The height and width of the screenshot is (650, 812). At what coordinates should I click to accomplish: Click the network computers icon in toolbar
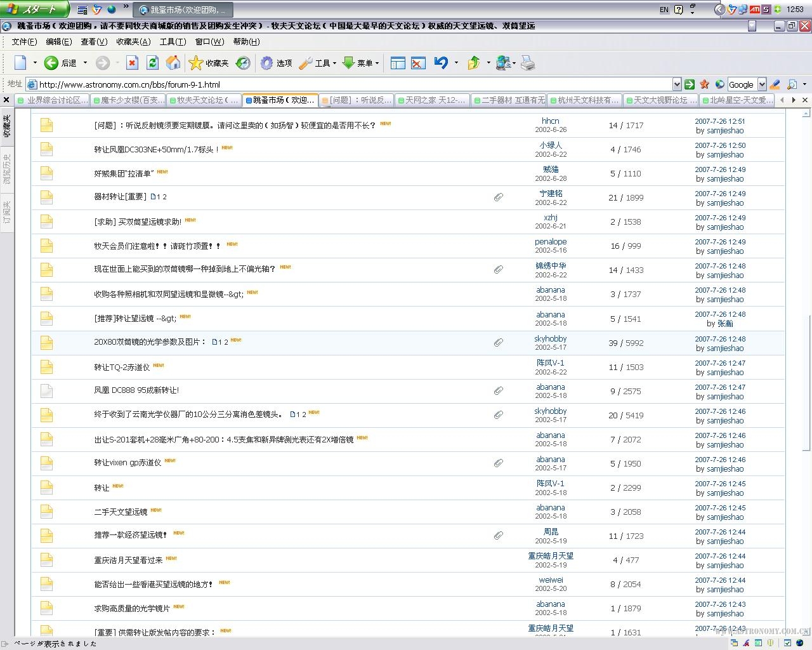pyautogui.click(x=504, y=63)
